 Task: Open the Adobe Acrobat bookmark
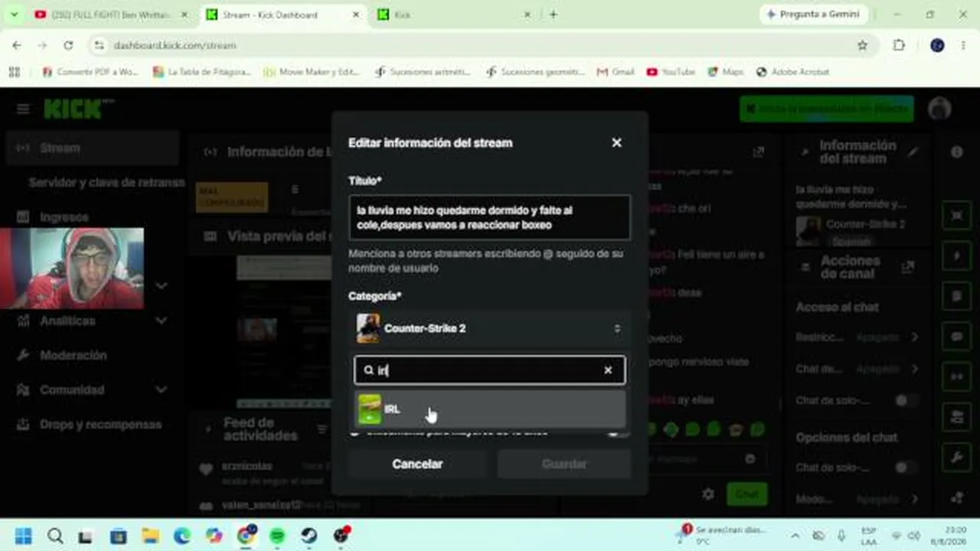pos(792,72)
